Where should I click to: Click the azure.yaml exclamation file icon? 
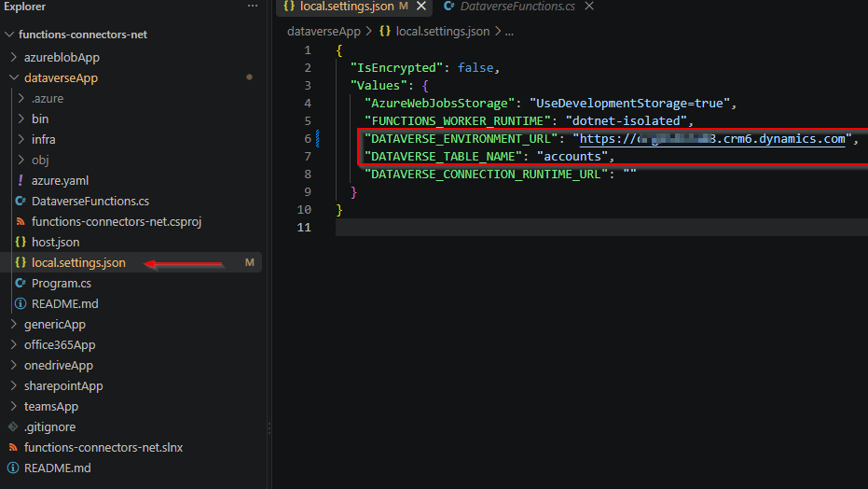pos(21,180)
